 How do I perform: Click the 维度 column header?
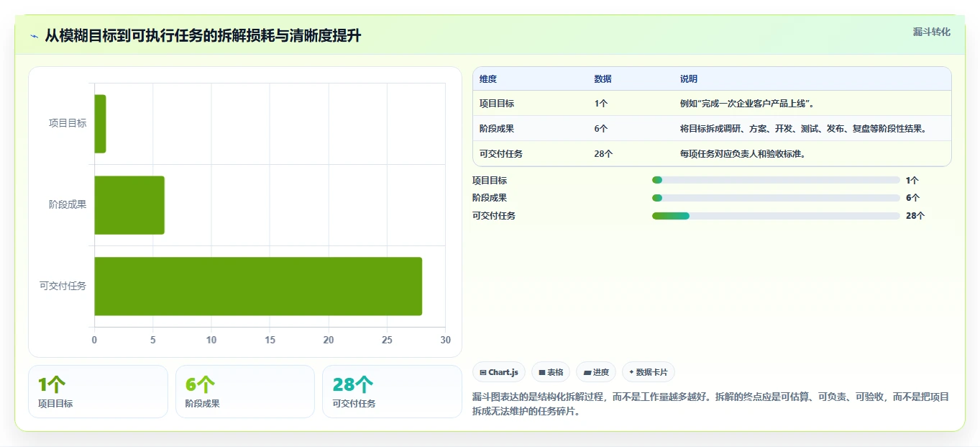pyautogui.click(x=488, y=79)
